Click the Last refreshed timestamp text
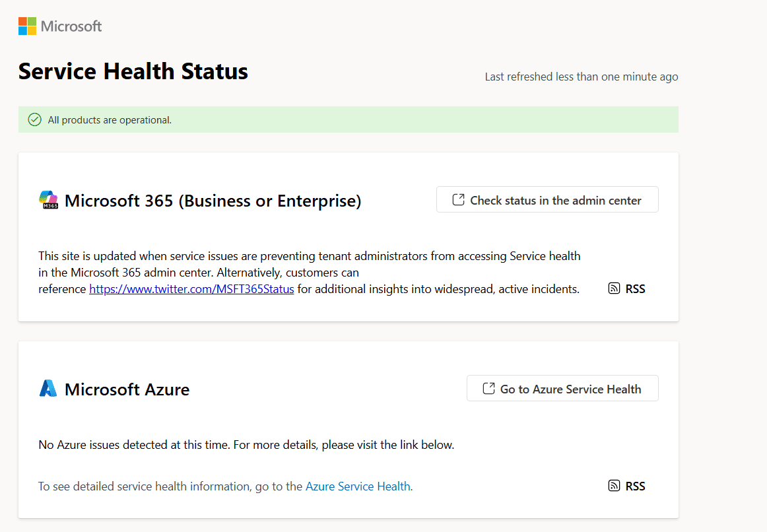767x532 pixels. point(581,77)
